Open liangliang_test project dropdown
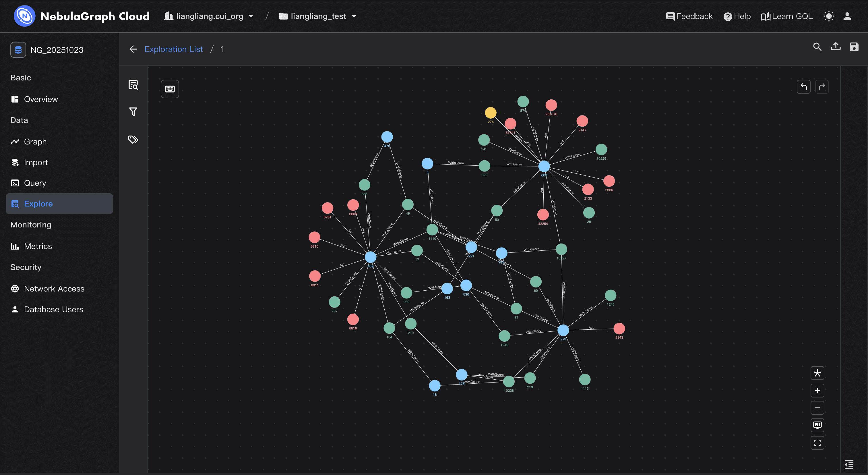The width and height of the screenshot is (868, 475). click(x=318, y=16)
